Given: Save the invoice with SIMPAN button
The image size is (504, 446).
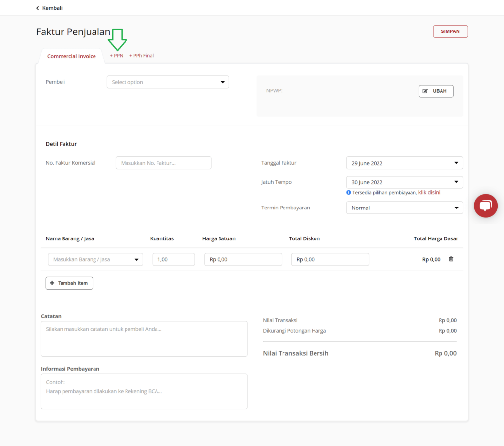Looking at the screenshot, I should click(450, 31).
